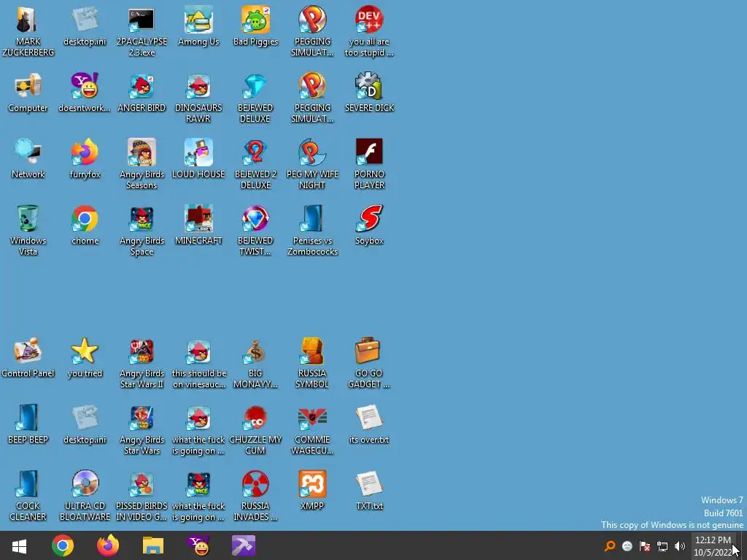This screenshot has width=747, height=560.
Task: Click the Windows Start button
Action: [x=19, y=545]
